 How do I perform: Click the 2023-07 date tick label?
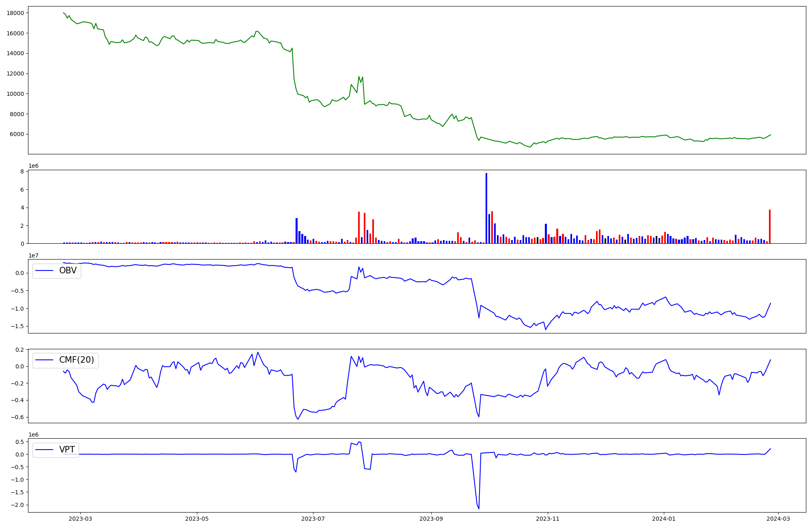click(313, 519)
